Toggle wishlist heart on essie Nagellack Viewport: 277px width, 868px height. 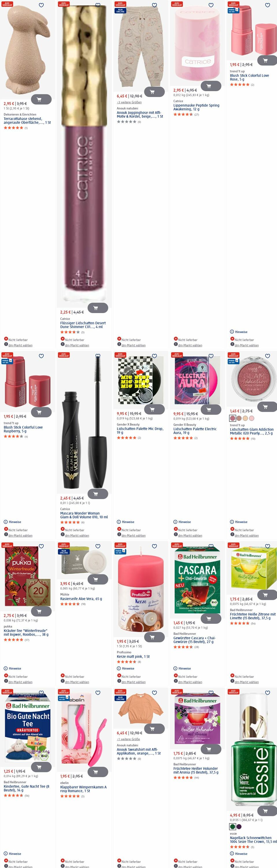267,693
